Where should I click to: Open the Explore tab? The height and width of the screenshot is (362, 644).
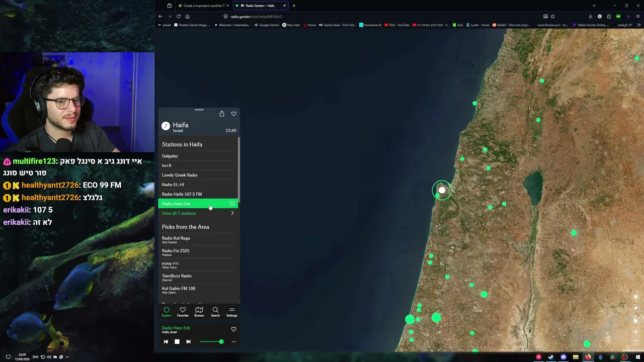tap(167, 312)
